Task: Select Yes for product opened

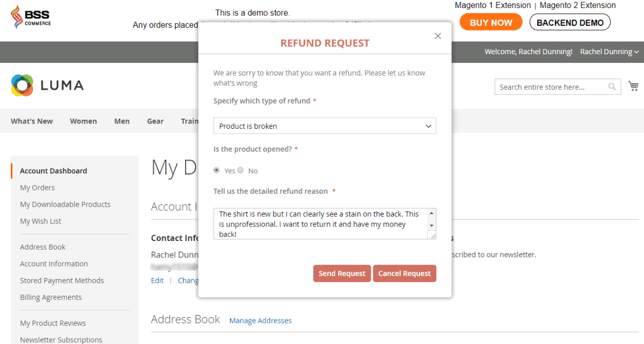Action: click(217, 170)
